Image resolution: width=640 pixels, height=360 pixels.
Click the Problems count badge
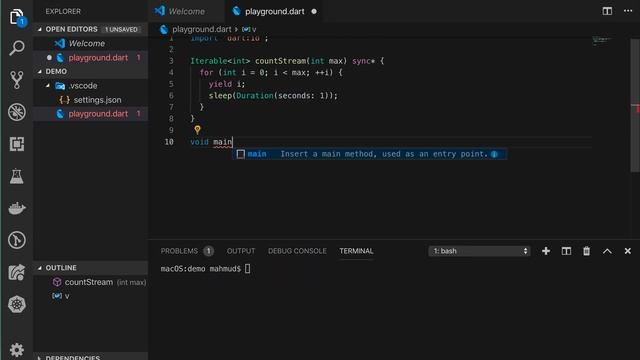[209, 251]
